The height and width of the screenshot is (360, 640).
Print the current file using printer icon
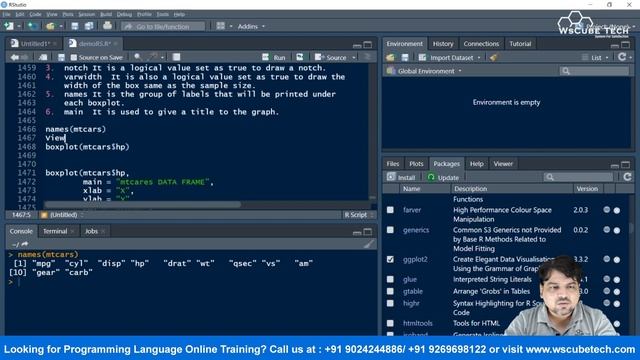107,26
